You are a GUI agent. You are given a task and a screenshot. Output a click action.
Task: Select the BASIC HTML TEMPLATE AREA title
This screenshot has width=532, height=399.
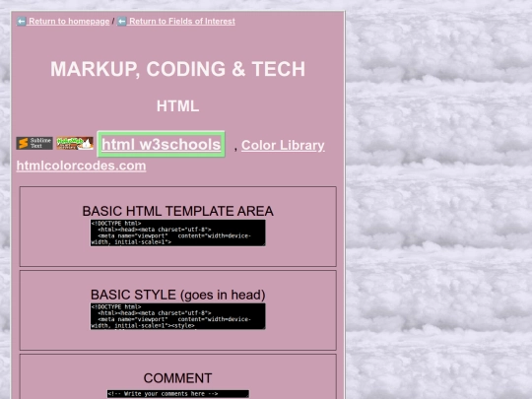click(177, 211)
